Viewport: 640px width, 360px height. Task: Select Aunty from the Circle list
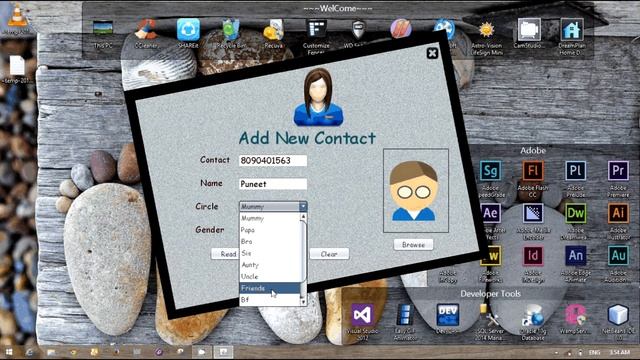click(x=270, y=265)
